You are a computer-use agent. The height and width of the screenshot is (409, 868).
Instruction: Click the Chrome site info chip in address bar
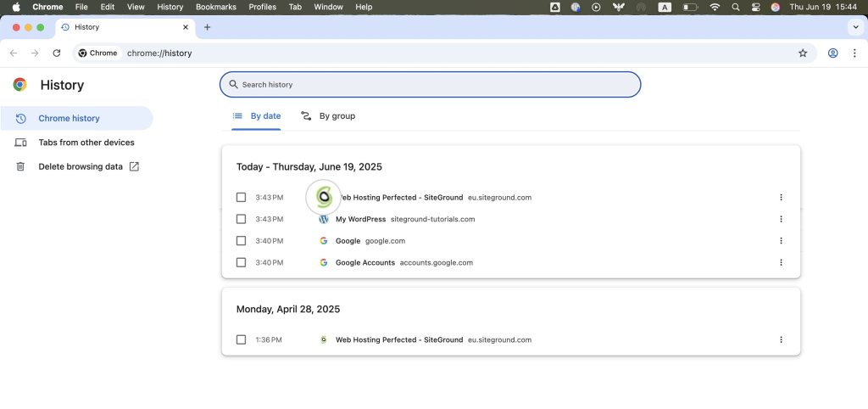(98, 53)
